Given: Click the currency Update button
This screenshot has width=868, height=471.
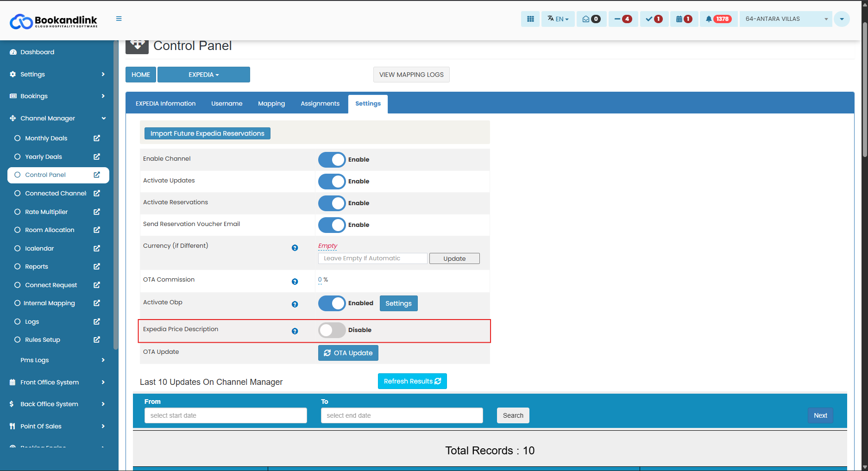Looking at the screenshot, I should [454, 258].
